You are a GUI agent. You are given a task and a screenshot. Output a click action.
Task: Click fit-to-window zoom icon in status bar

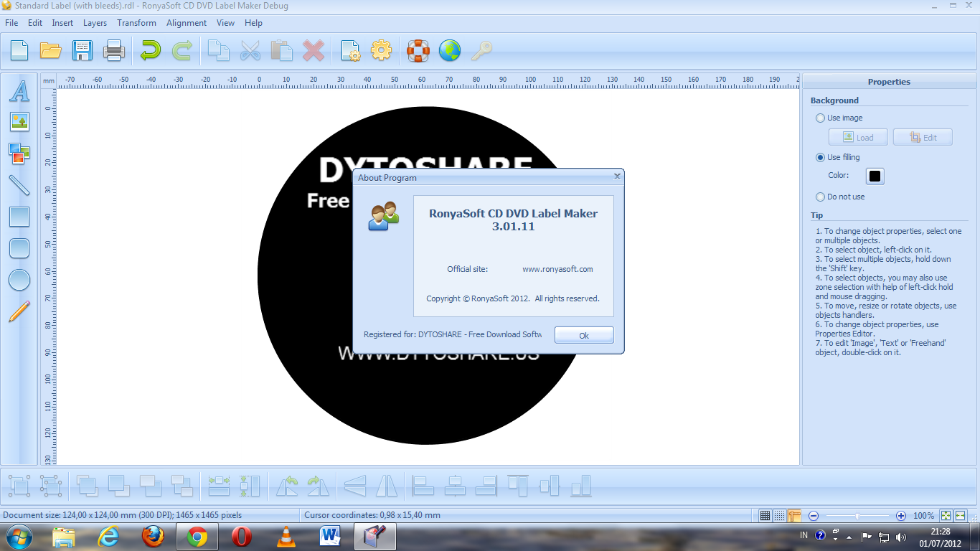tap(946, 515)
